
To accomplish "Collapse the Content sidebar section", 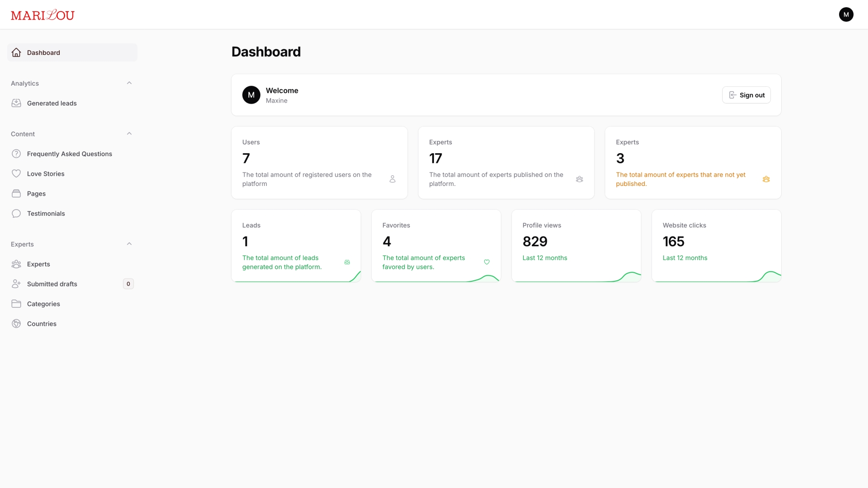I will (x=129, y=133).
